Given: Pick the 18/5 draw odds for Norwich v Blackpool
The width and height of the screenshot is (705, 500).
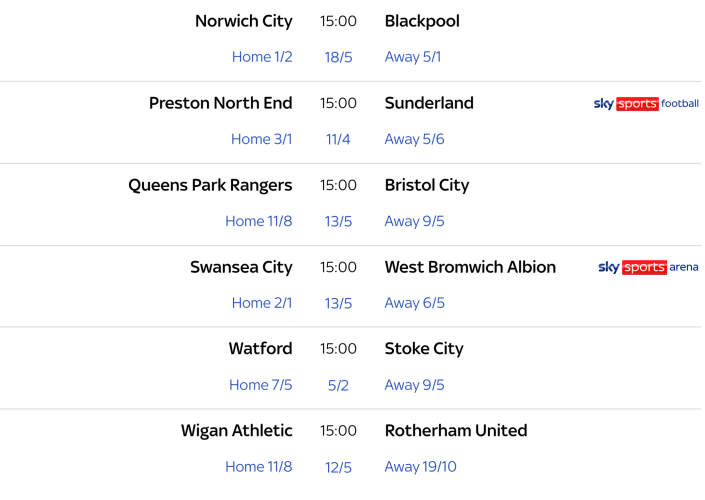Looking at the screenshot, I should click(x=338, y=57).
